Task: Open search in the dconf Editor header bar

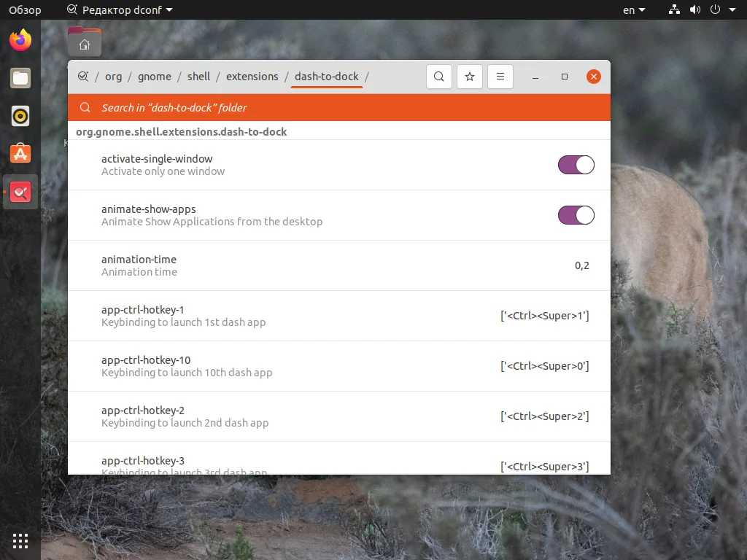Action: point(439,77)
